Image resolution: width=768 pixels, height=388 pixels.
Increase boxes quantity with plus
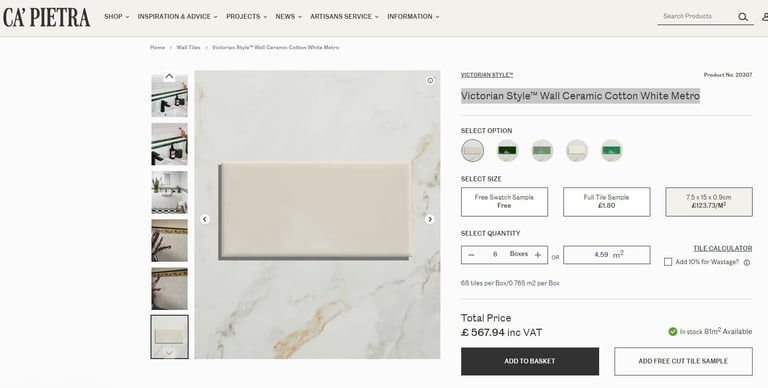538,255
